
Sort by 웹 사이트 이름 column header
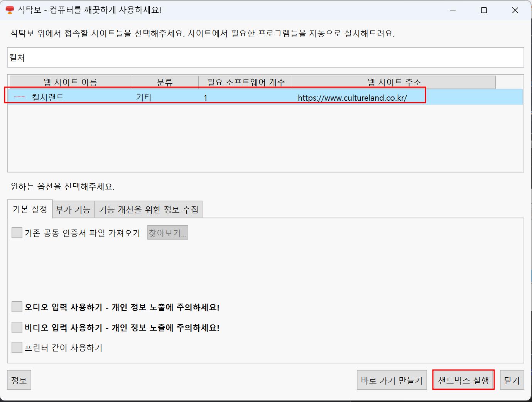point(70,82)
